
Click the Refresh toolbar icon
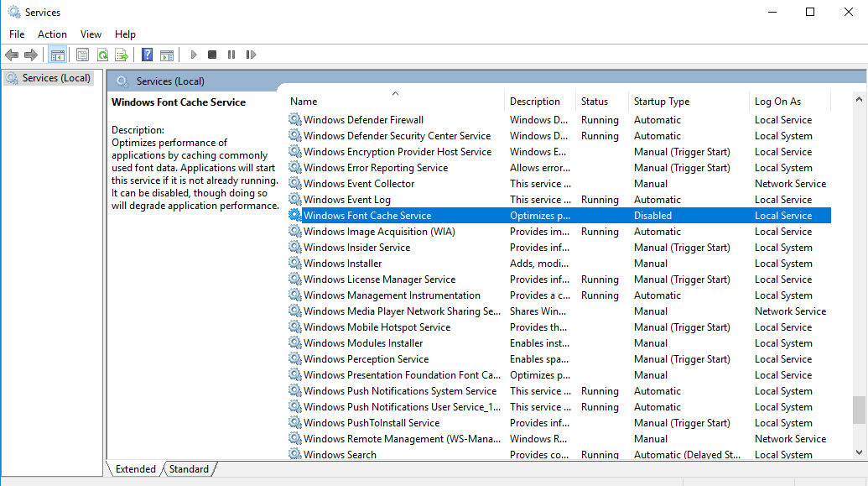click(102, 55)
